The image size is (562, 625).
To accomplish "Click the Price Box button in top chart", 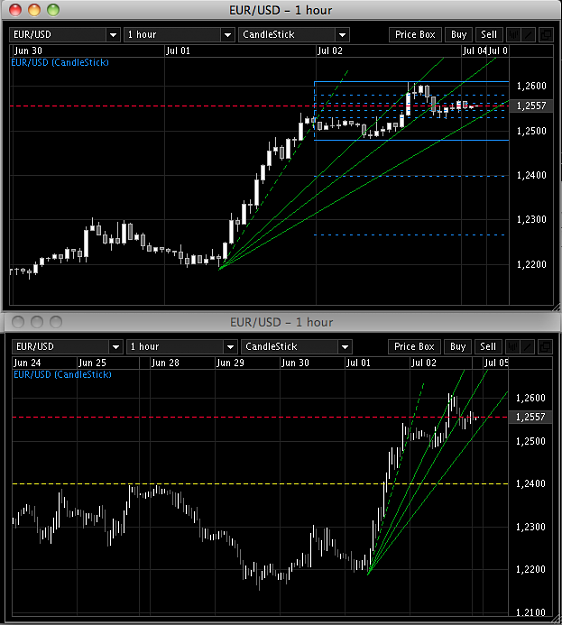I will click(x=415, y=35).
